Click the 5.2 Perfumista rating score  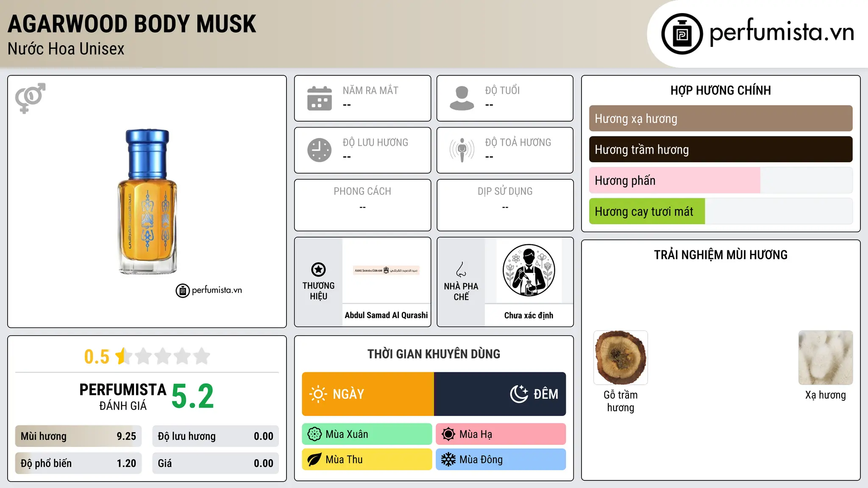193,396
